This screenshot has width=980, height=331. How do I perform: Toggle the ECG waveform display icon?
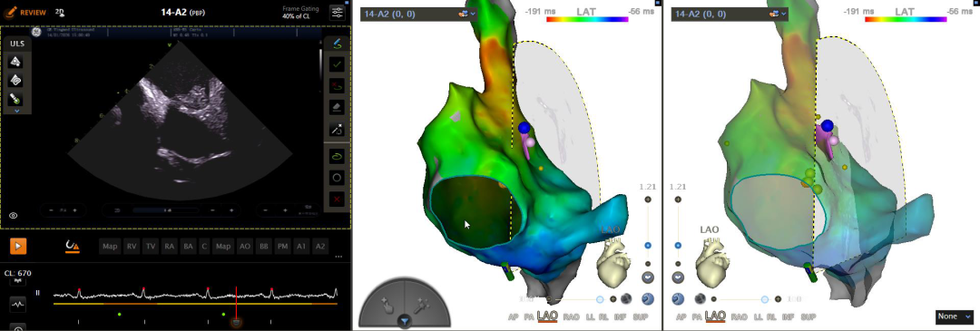point(18,305)
